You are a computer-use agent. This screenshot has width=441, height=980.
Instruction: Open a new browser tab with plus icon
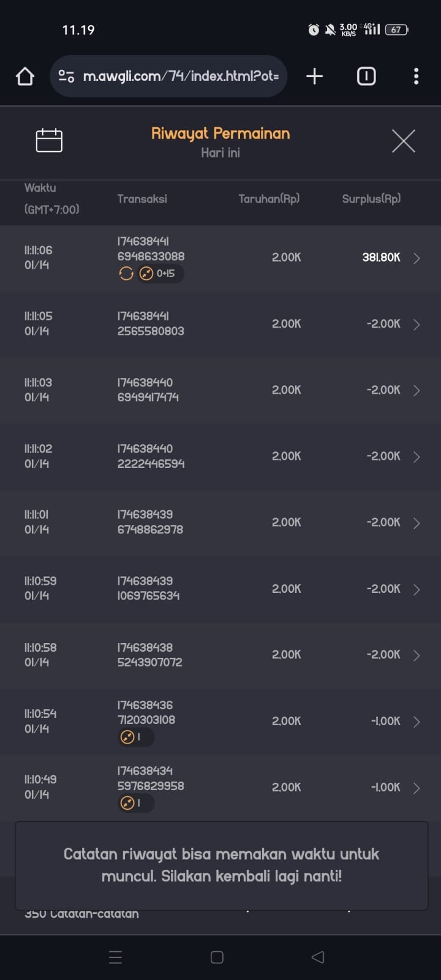pos(314,76)
